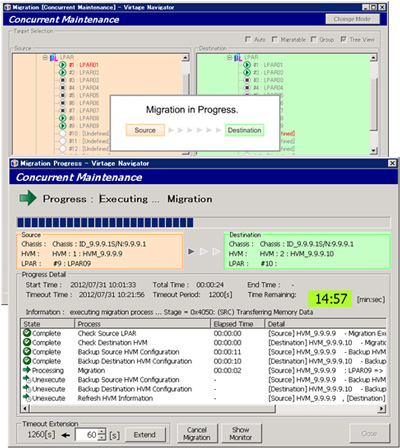The width and height of the screenshot is (400, 448).
Task: Click the LPAR folder icon in Source tree
Action: 54,58
